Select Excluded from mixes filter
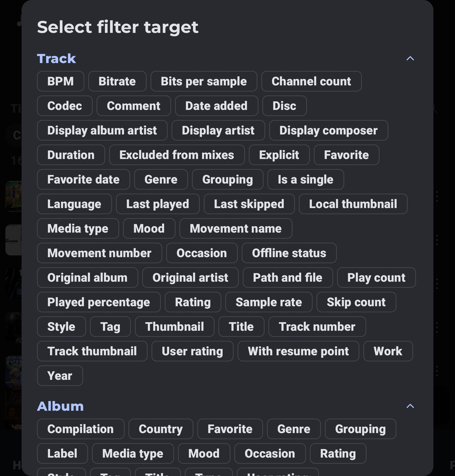455x476 pixels. coord(177,155)
